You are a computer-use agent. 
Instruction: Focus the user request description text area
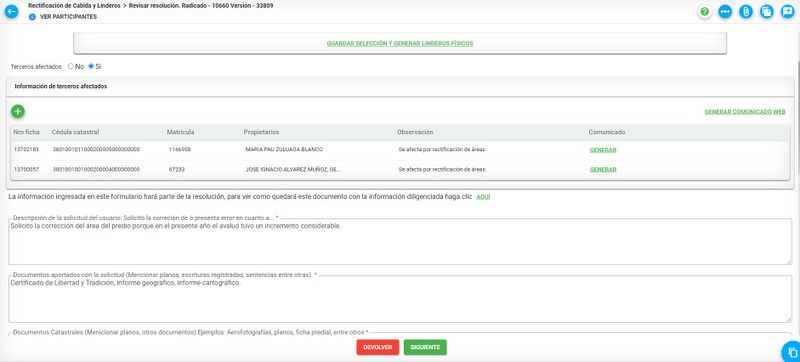coord(400,242)
